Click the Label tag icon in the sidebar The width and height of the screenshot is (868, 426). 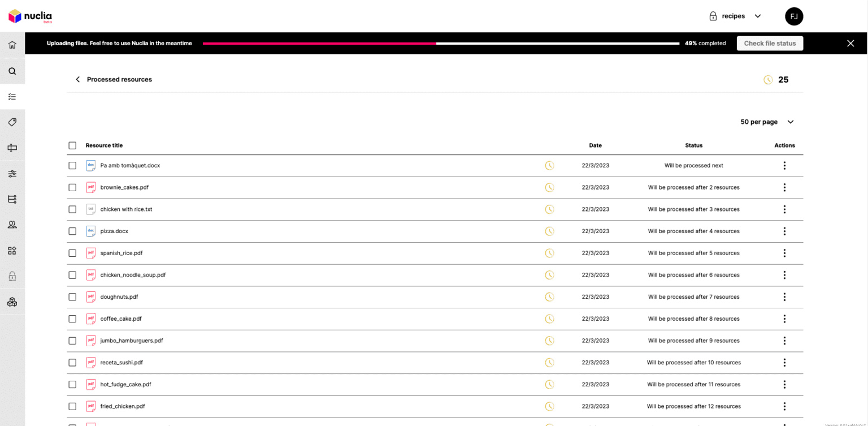12,122
